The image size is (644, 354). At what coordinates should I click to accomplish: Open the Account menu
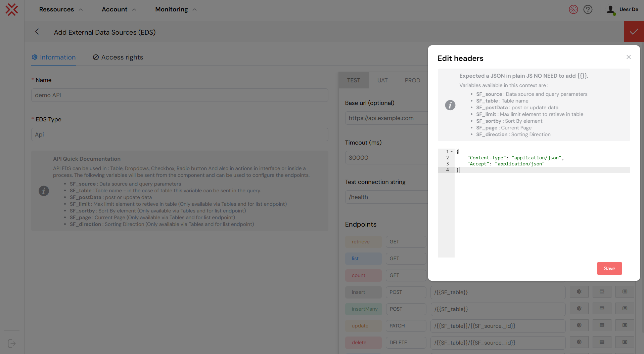(119, 9)
